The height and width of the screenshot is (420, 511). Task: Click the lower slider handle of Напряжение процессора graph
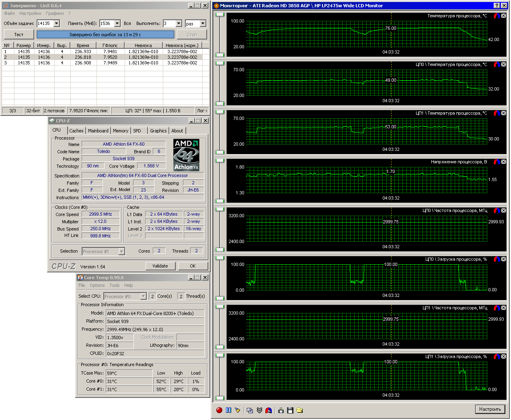click(220, 201)
